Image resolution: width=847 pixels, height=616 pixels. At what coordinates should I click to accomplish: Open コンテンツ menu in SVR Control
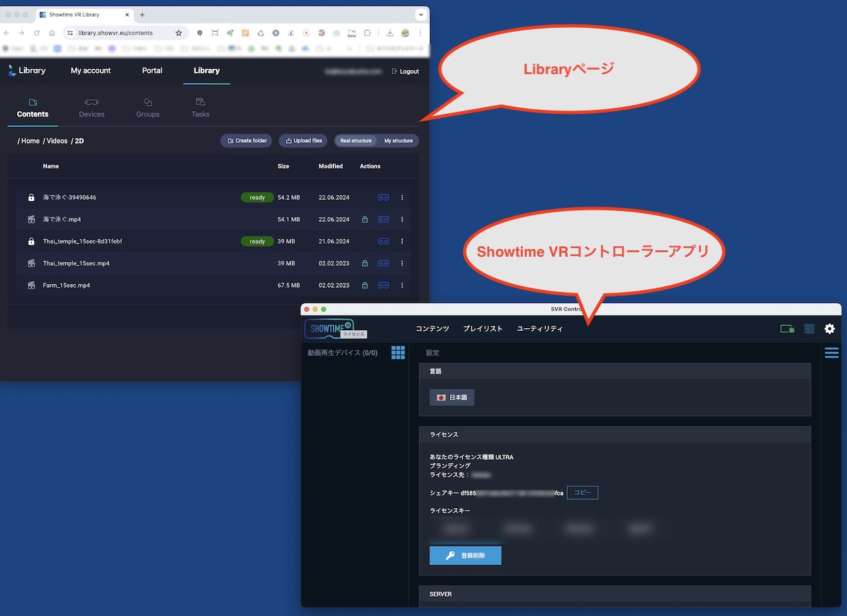tap(432, 328)
